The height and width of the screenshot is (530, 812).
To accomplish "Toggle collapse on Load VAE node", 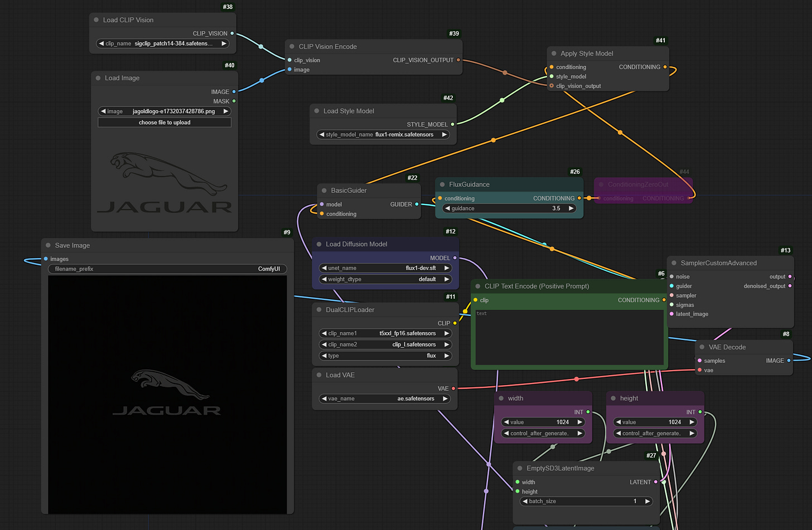I will 319,375.
